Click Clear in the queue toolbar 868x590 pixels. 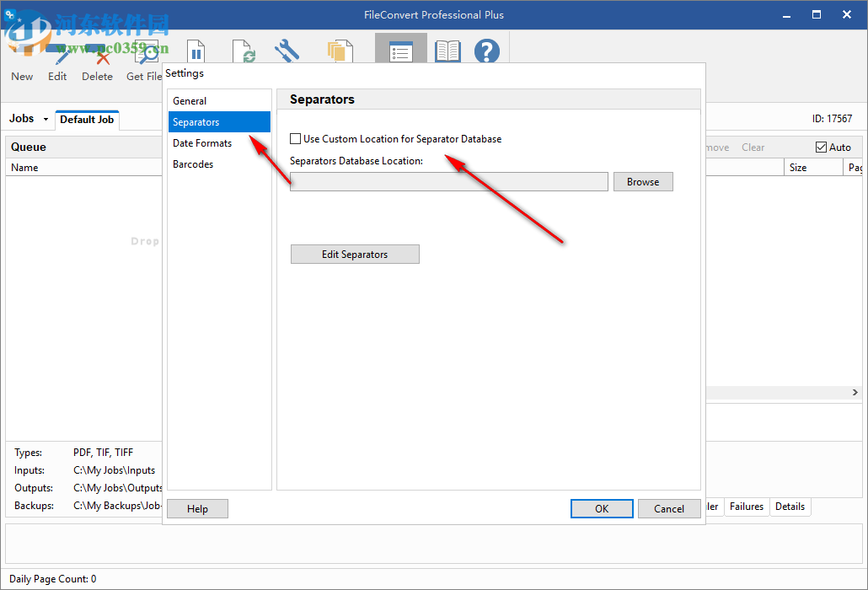(x=753, y=147)
